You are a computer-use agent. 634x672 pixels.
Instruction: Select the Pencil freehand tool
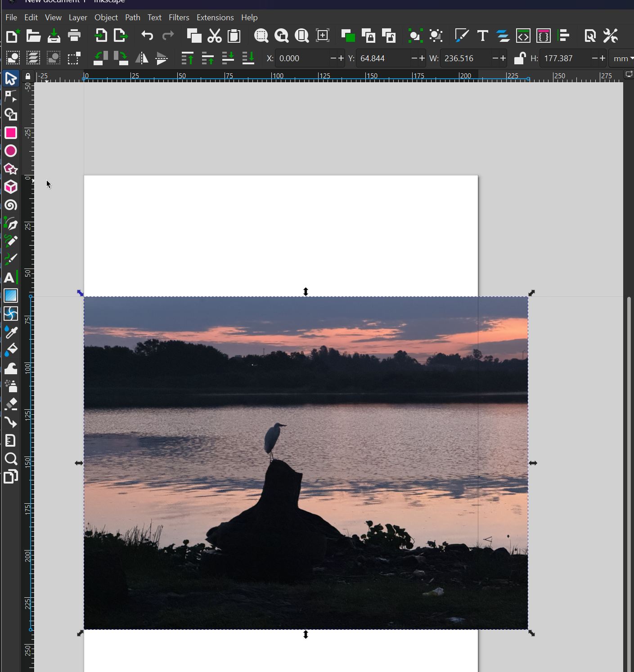[11, 241]
